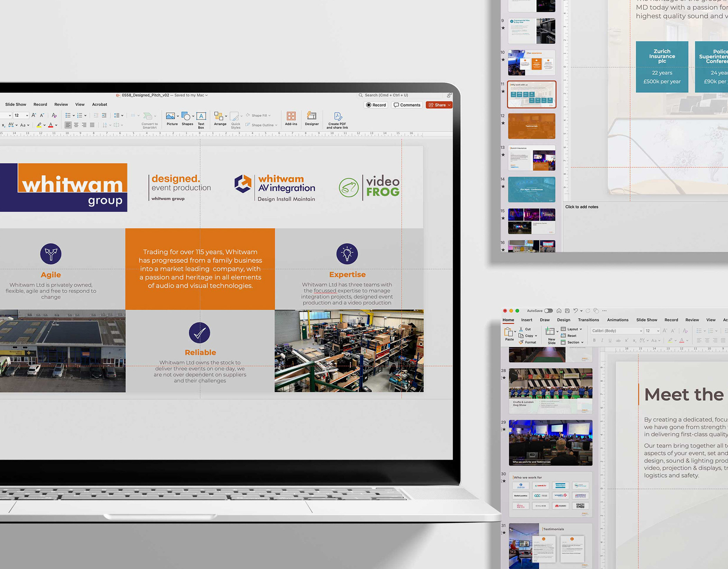
Task: Open the Comments pane
Action: [407, 105]
